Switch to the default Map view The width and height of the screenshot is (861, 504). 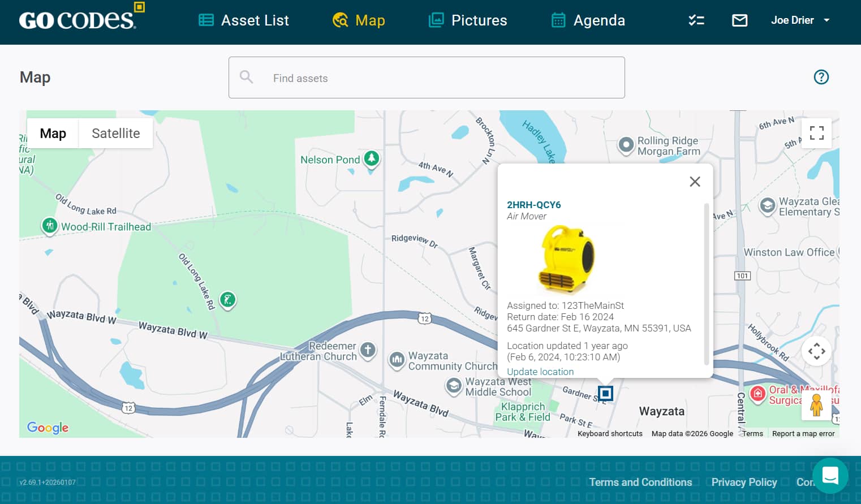[53, 133]
